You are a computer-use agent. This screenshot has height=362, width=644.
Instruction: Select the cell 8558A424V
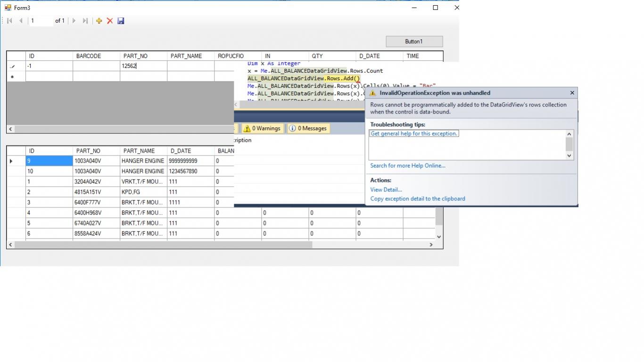pyautogui.click(x=96, y=233)
